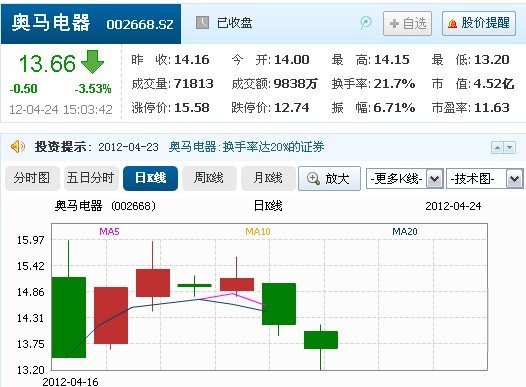
Task: Click the 2012-04-24 green candlestick
Action: coord(321,340)
